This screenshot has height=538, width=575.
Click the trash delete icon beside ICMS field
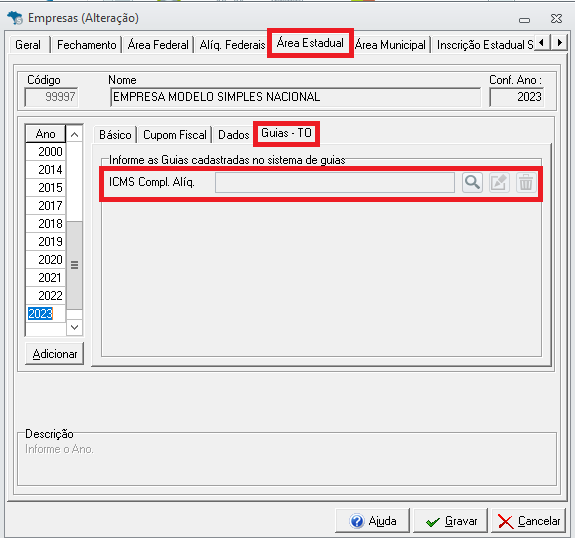[526, 182]
